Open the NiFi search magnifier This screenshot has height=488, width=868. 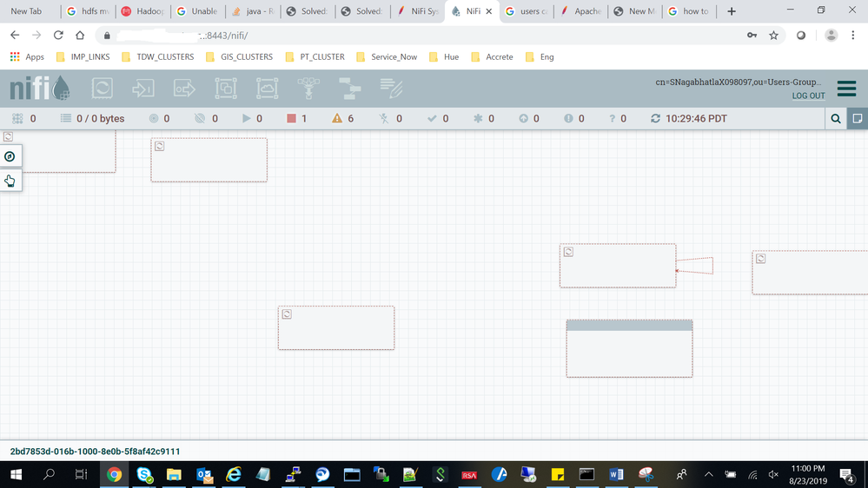836,118
